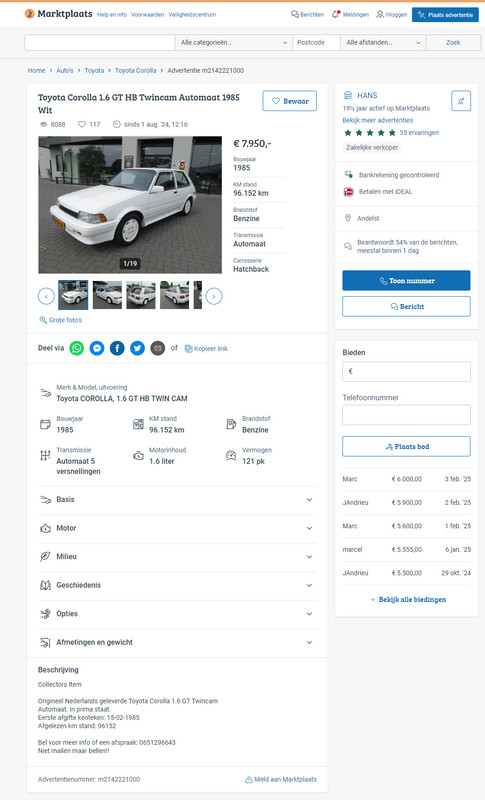
Task: Open Voorwaarden page
Action: pyautogui.click(x=147, y=15)
